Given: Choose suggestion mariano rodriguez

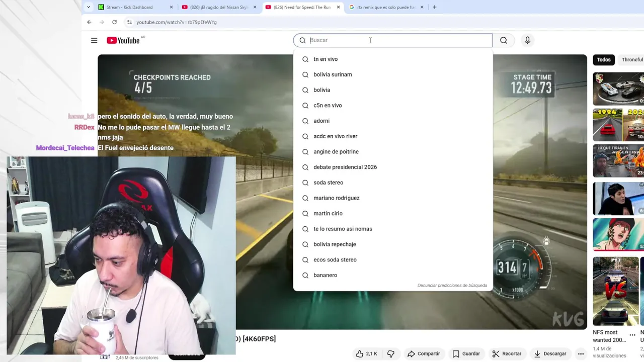Looking at the screenshot, I should [393, 198].
